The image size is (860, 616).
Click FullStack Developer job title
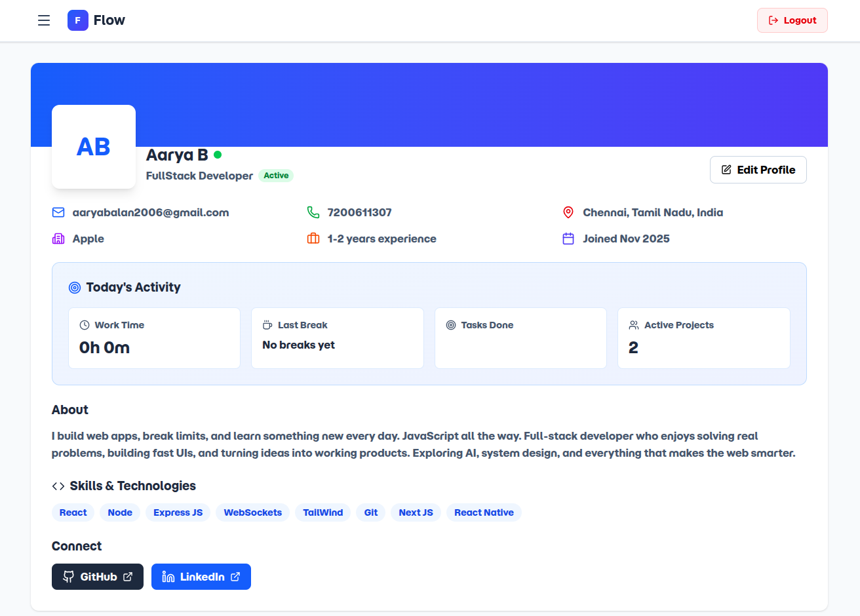(199, 176)
